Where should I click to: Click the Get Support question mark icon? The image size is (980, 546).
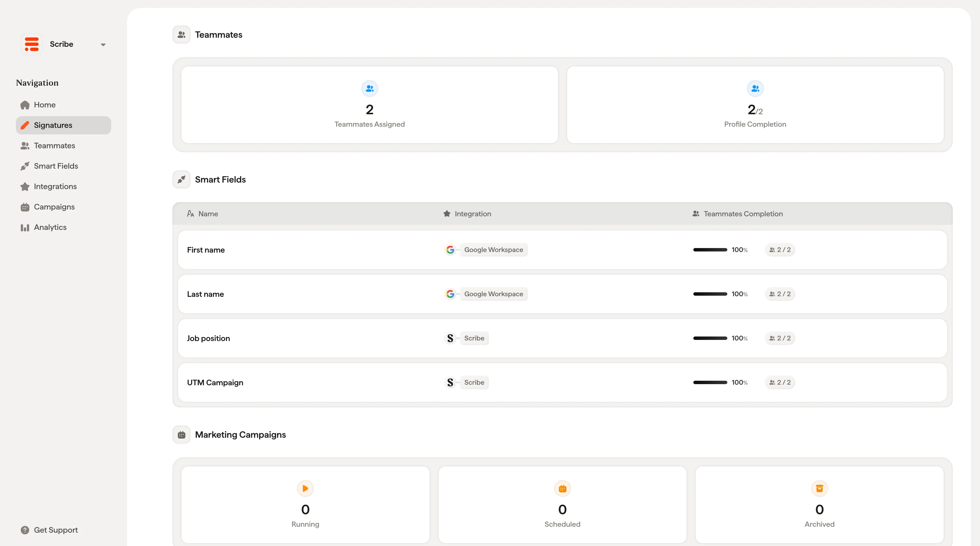coord(25,530)
